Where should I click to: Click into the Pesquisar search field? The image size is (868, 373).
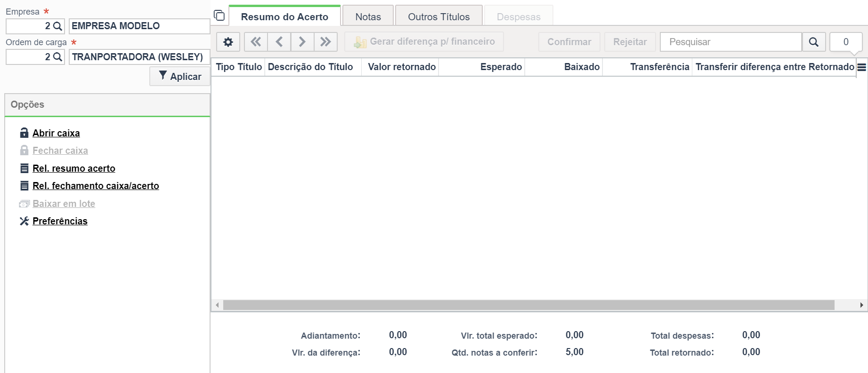(x=731, y=42)
